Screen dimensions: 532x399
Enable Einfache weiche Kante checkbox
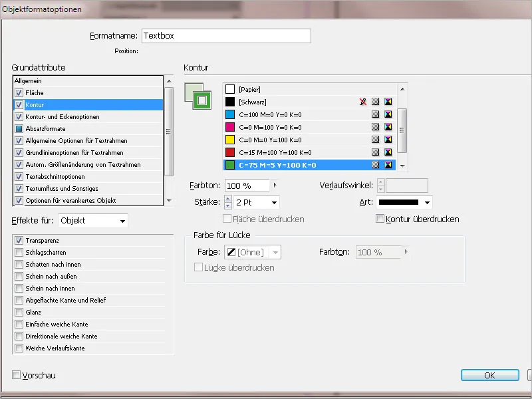(x=19, y=324)
